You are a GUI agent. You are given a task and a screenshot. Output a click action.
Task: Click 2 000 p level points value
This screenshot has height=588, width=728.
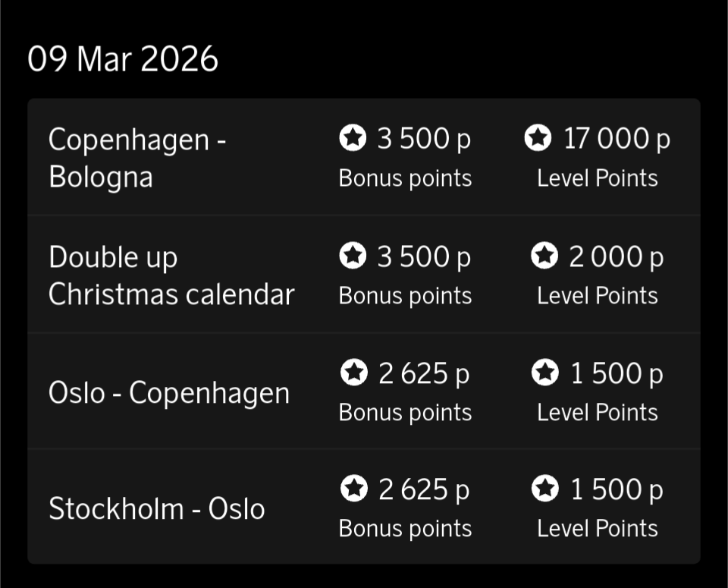click(616, 256)
